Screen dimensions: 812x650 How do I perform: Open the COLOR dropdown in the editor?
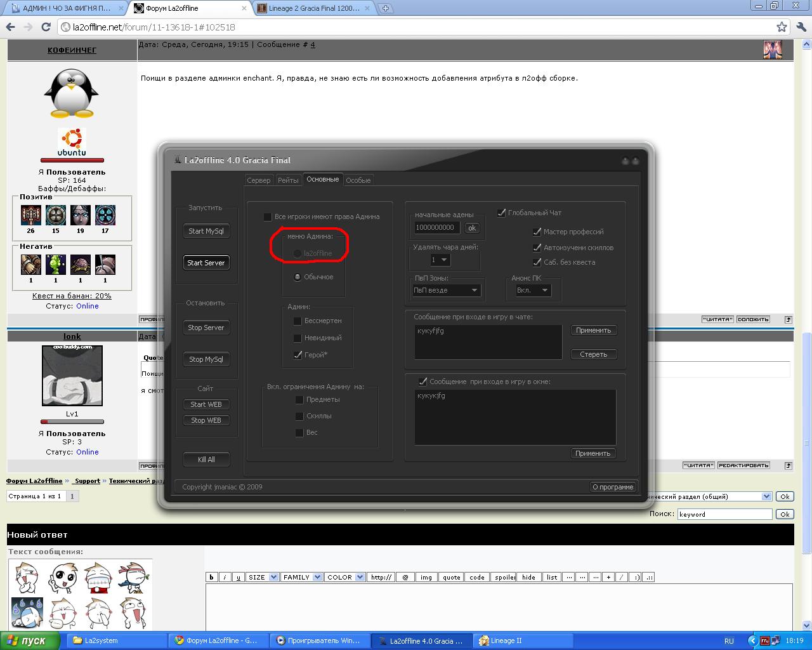point(344,577)
